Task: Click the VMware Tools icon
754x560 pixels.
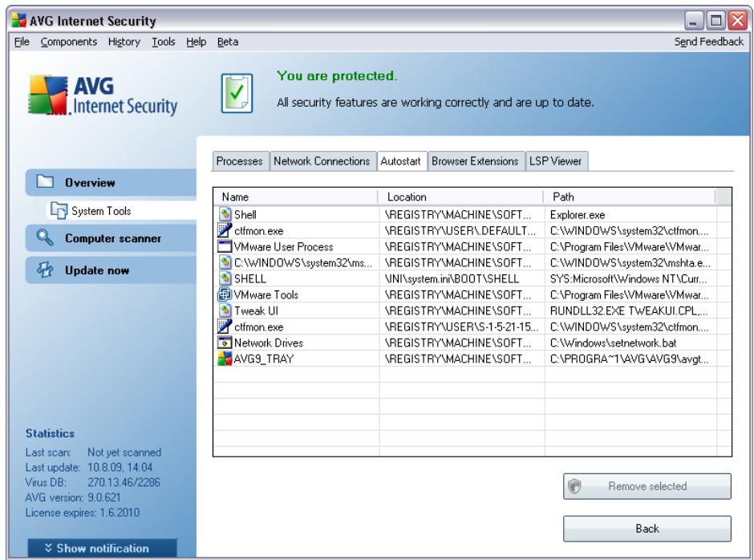Action: (x=225, y=294)
